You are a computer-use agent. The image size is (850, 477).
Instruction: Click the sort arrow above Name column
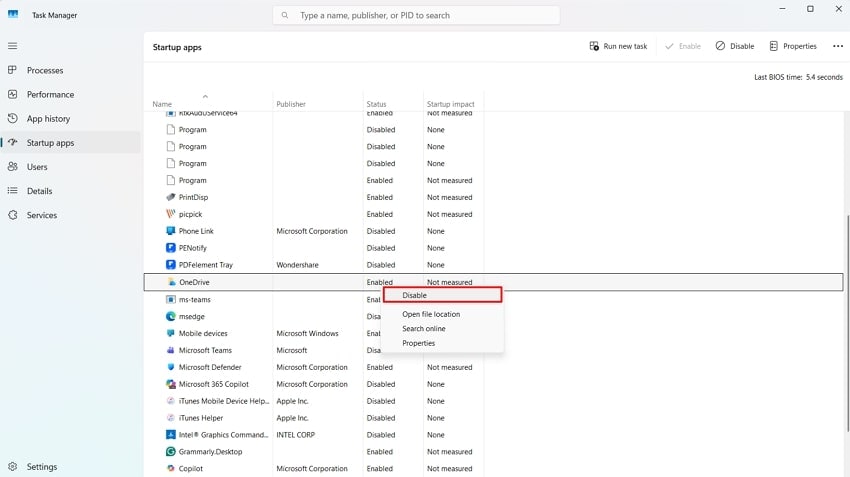click(x=205, y=96)
